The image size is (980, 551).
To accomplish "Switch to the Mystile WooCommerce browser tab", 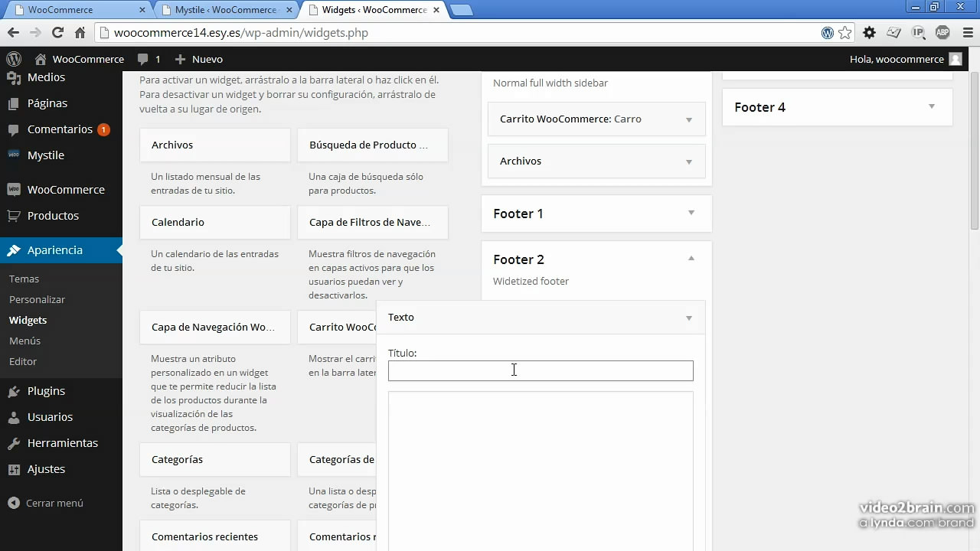I will point(226,10).
